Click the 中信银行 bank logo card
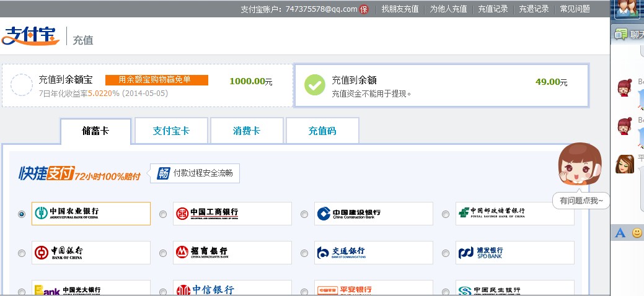The height and width of the screenshot is (296, 644). pyautogui.click(x=232, y=288)
